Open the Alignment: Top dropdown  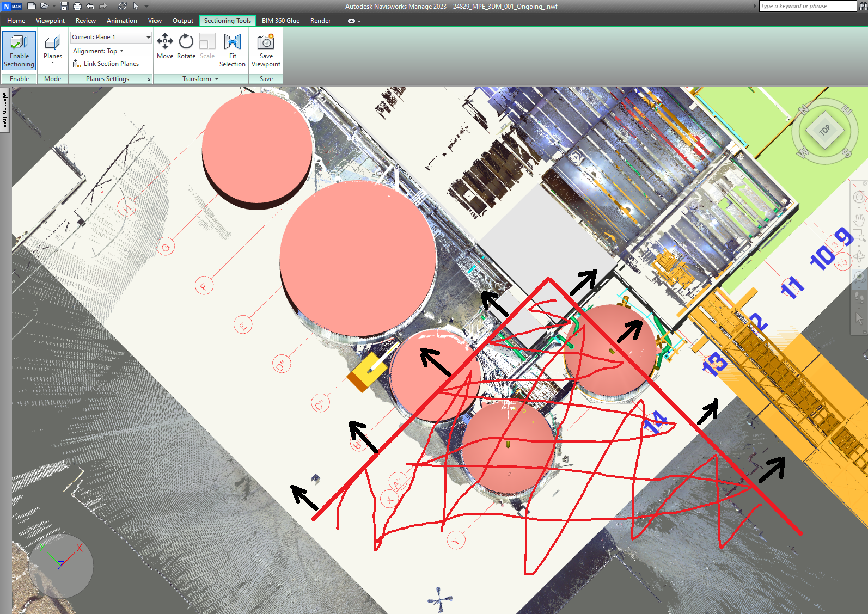98,51
